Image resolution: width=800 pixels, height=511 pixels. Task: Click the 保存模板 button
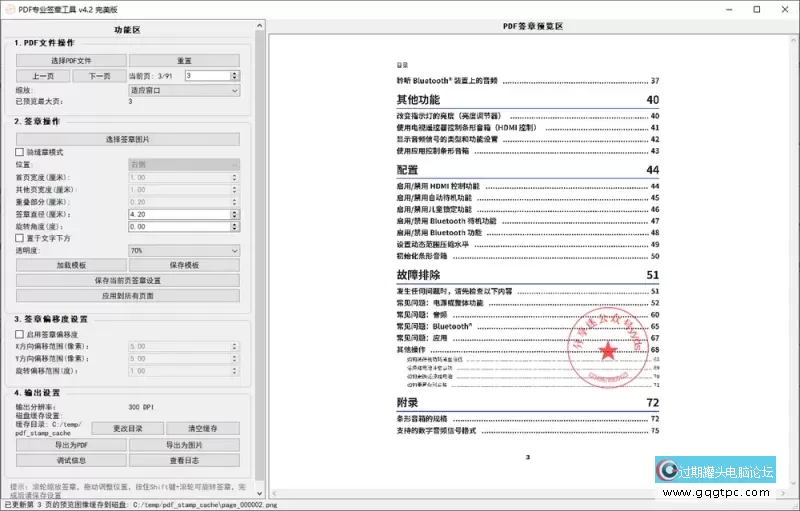pyautogui.click(x=184, y=265)
